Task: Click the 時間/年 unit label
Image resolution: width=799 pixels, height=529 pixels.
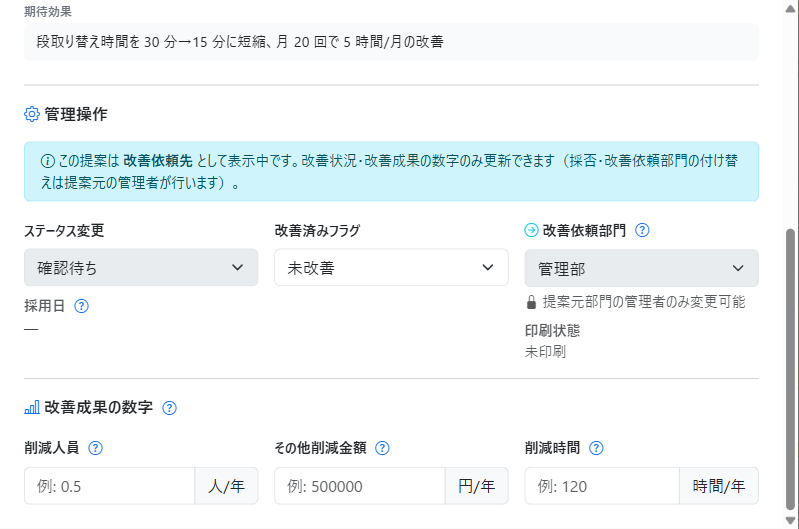Action: (x=719, y=486)
